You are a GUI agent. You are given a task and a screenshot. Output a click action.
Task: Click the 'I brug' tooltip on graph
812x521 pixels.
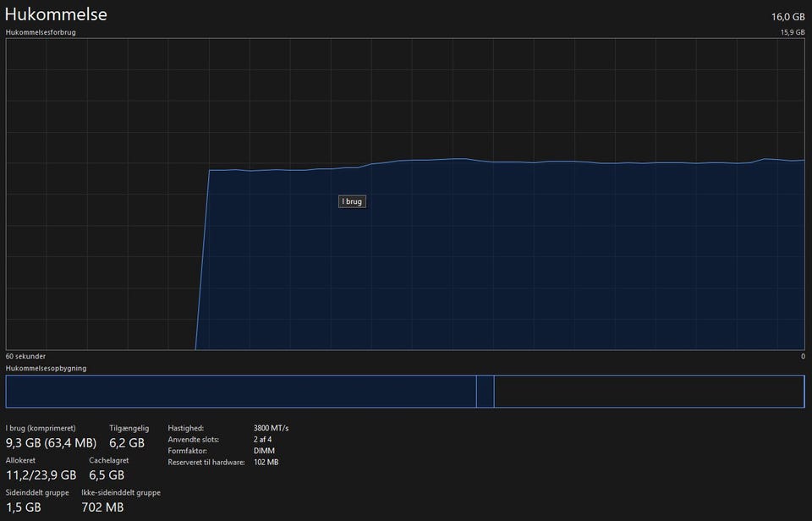[x=352, y=201]
